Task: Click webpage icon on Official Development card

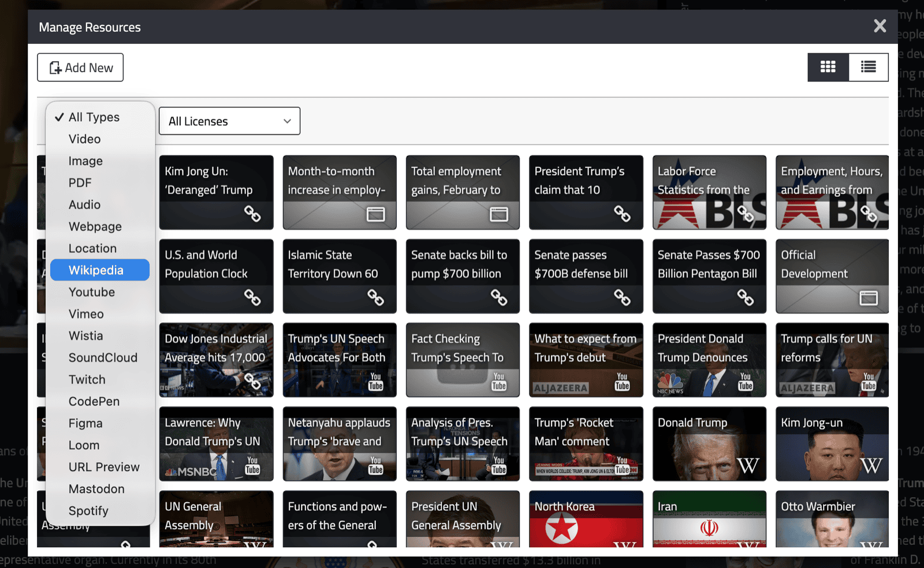Action: 869,298
